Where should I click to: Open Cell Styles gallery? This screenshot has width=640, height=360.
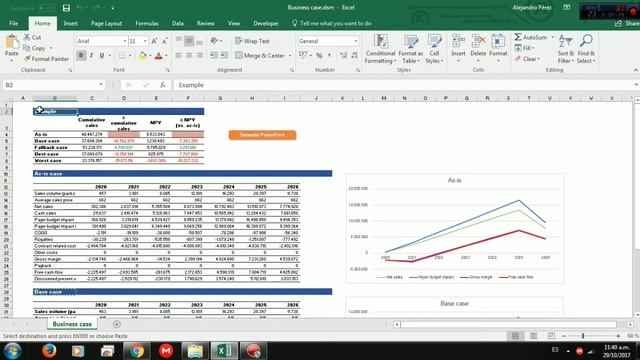[x=434, y=49]
